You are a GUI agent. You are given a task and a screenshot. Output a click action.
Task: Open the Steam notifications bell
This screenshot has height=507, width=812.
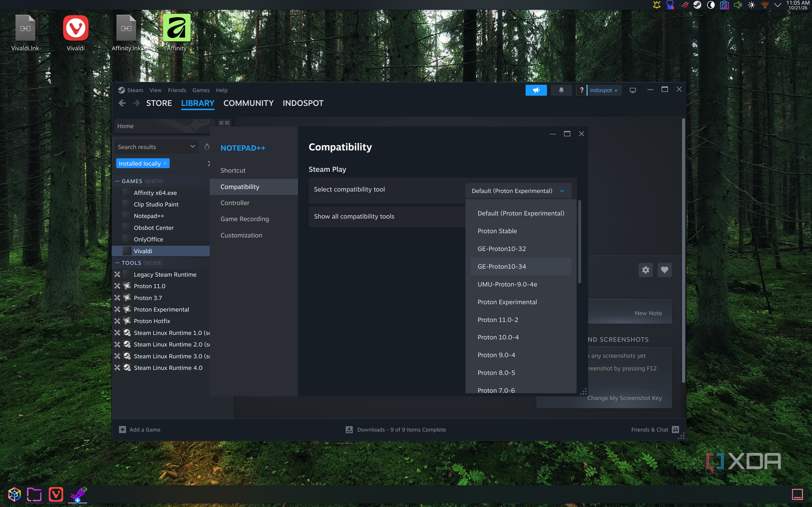click(x=561, y=90)
